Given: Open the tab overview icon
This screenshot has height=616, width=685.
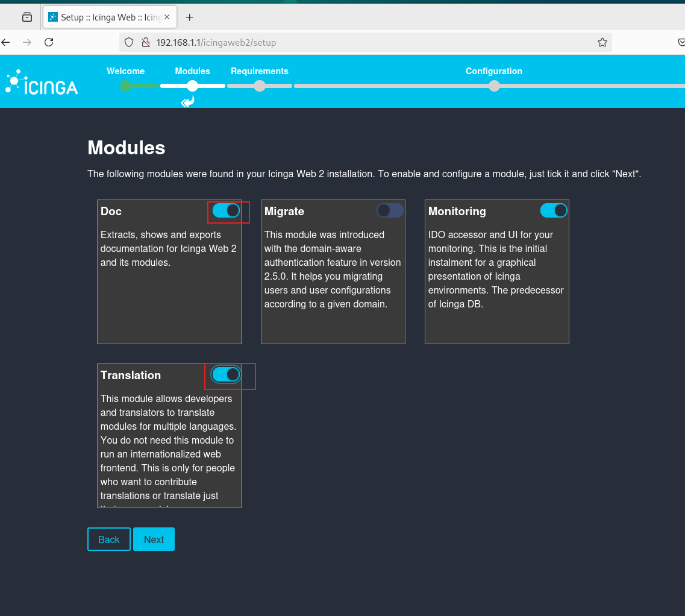Looking at the screenshot, I should pos(27,17).
